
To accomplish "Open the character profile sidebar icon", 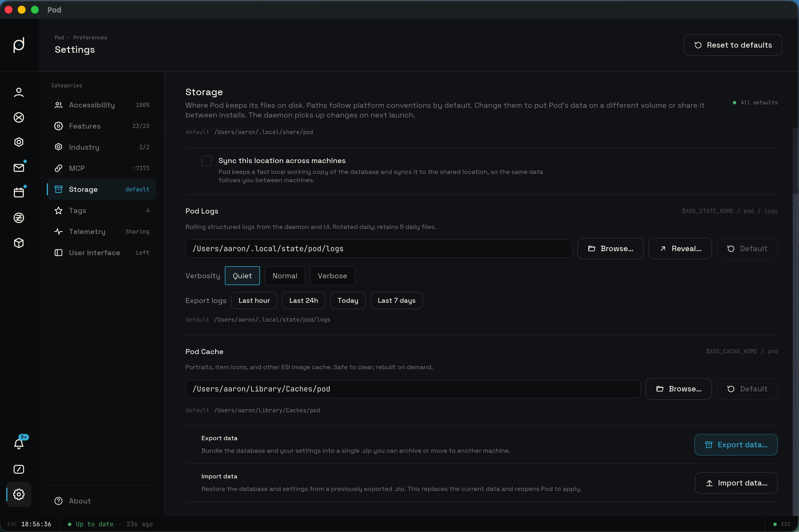I will click(x=19, y=92).
